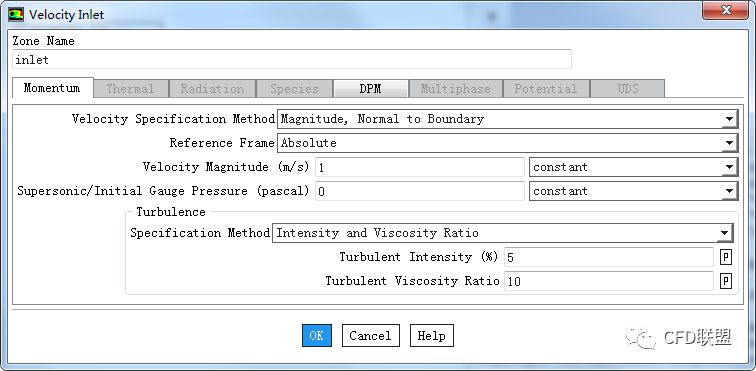The image size is (756, 371).
Task: Select the Radiation tab
Action: pyautogui.click(x=212, y=89)
